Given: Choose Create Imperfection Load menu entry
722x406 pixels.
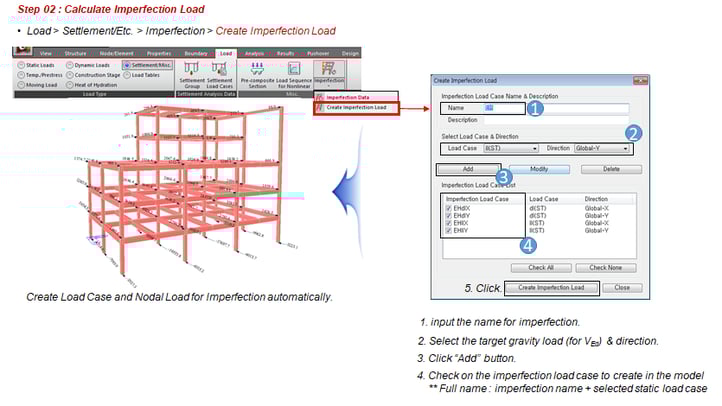Looking at the screenshot, I should (356, 108).
